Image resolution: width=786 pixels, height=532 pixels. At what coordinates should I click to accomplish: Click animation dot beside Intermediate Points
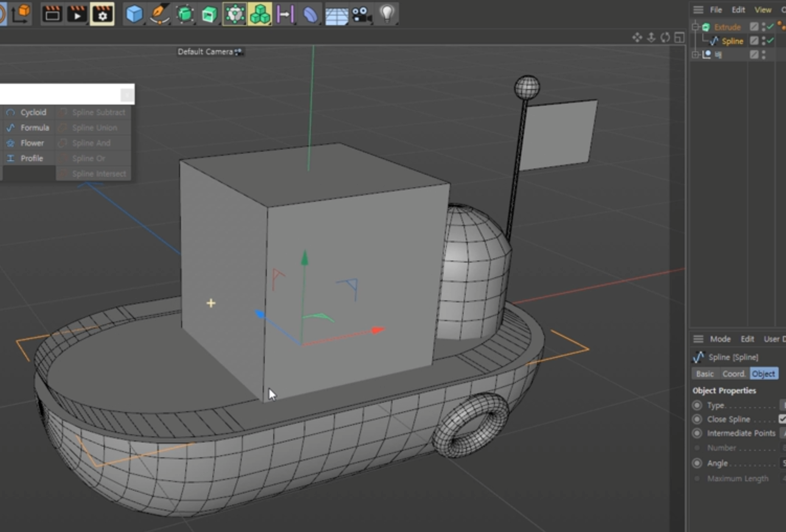click(x=697, y=433)
